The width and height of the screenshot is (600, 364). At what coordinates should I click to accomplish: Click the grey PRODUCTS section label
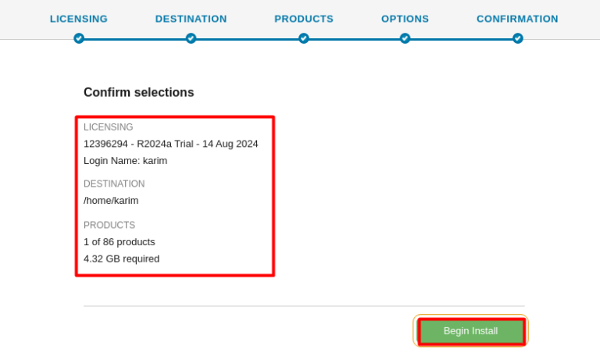[109, 225]
